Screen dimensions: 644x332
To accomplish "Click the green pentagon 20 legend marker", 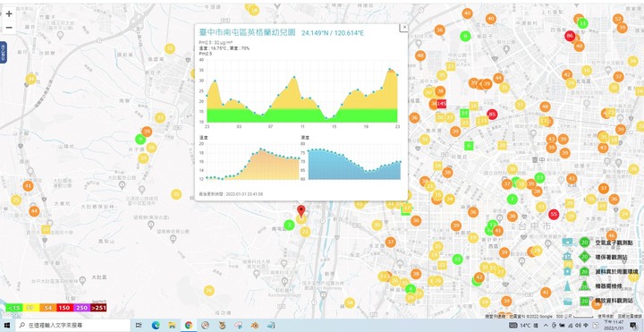I will coord(584,272).
